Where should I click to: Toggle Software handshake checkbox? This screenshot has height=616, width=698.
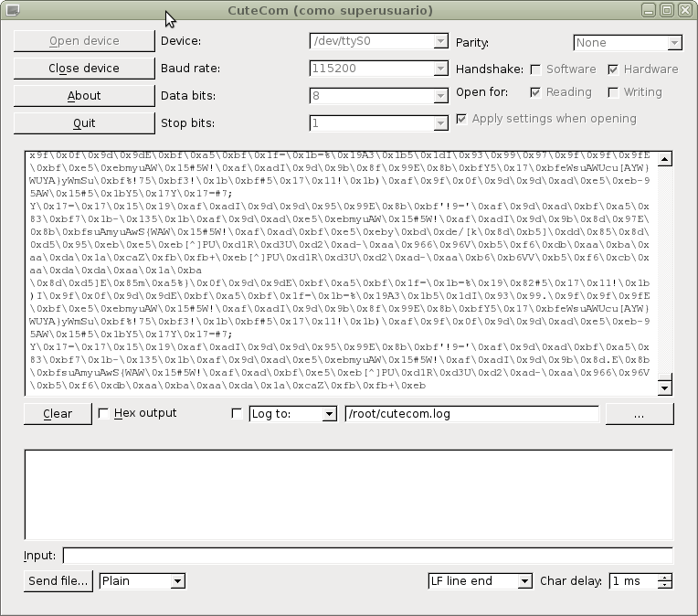pos(536,69)
